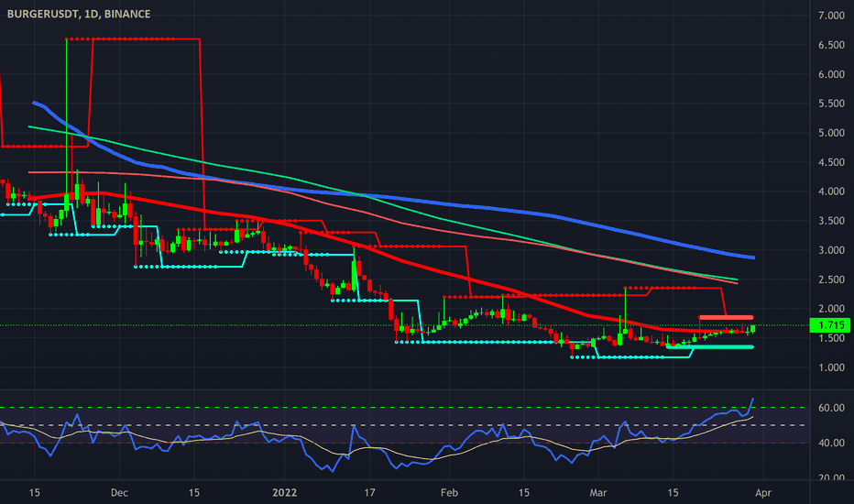Image resolution: width=854 pixels, height=504 pixels.
Task: Click the 5.000 price axis label
Action: (x=831, y=132)
